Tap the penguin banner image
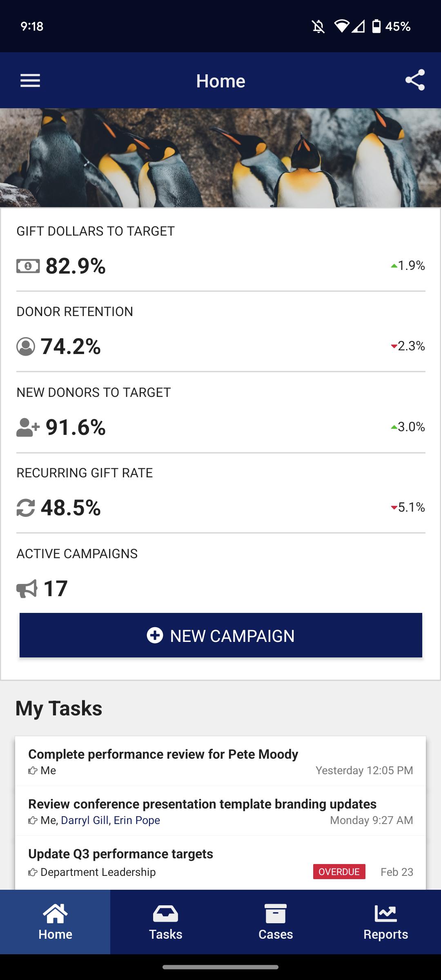This screenshot has width=441, height=980. coord(220,158)
